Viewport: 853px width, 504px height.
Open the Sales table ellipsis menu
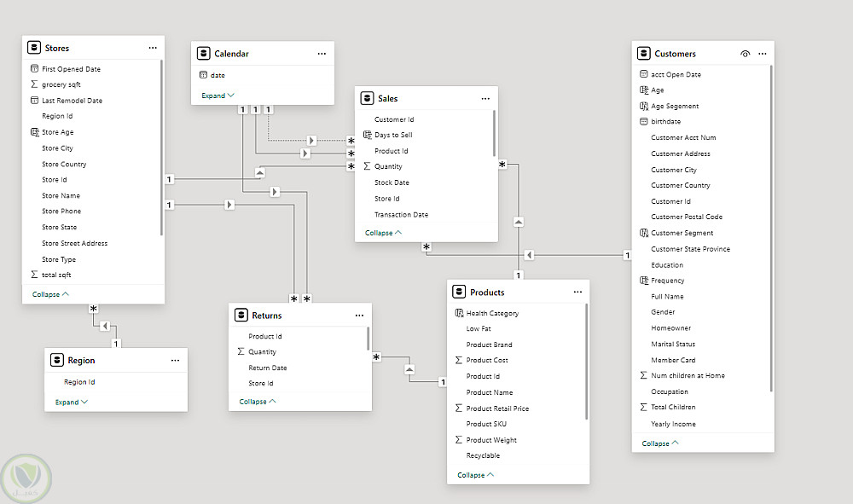485,99
